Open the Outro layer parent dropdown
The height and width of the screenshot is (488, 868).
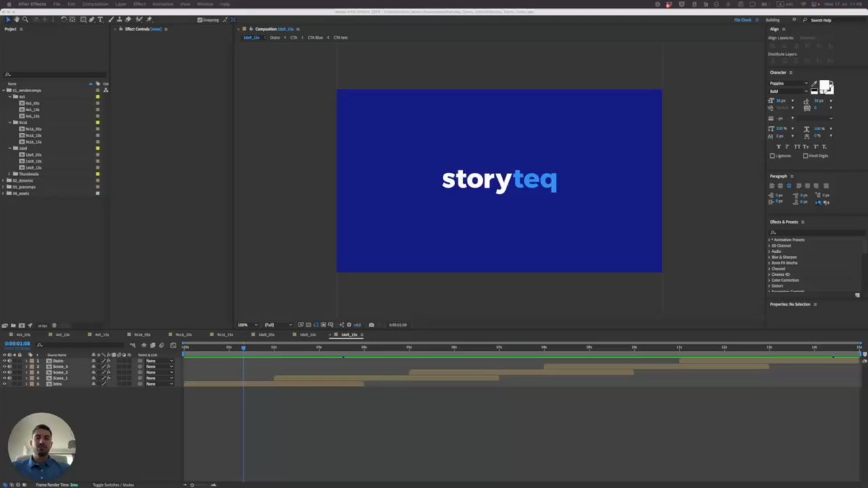(159, 361)
